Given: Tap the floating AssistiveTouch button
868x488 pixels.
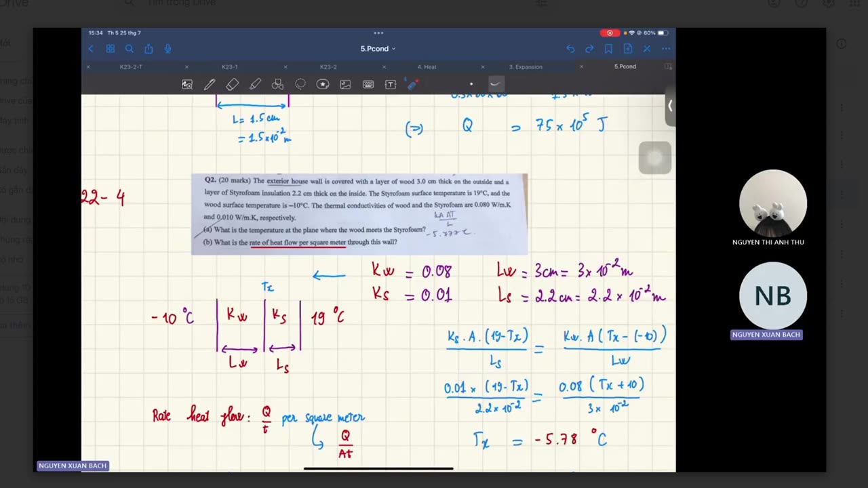Looking at the screenshot, I should pos(654,158).
